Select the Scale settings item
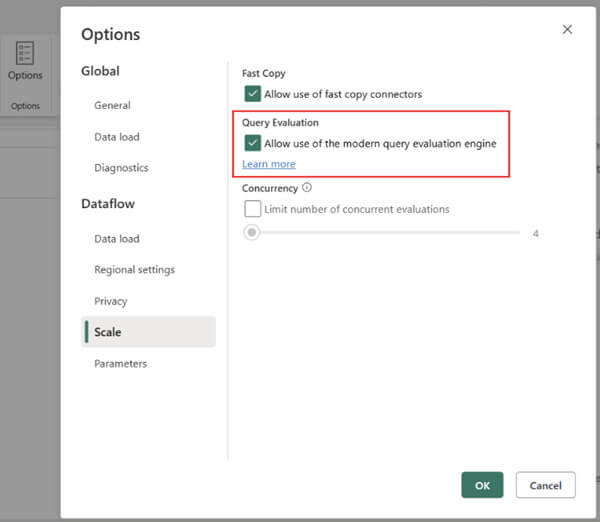The height and width of the screenshot is (522, 600). (108, 332)
